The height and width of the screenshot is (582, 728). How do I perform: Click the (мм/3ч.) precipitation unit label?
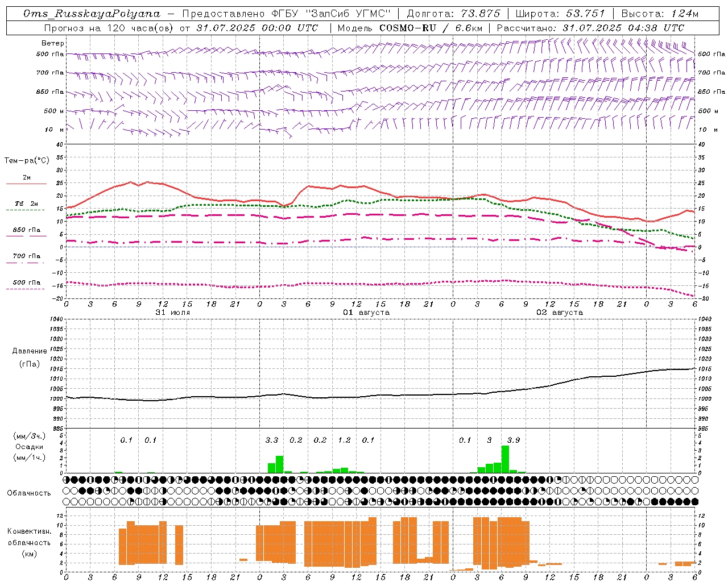pos(30,436)
